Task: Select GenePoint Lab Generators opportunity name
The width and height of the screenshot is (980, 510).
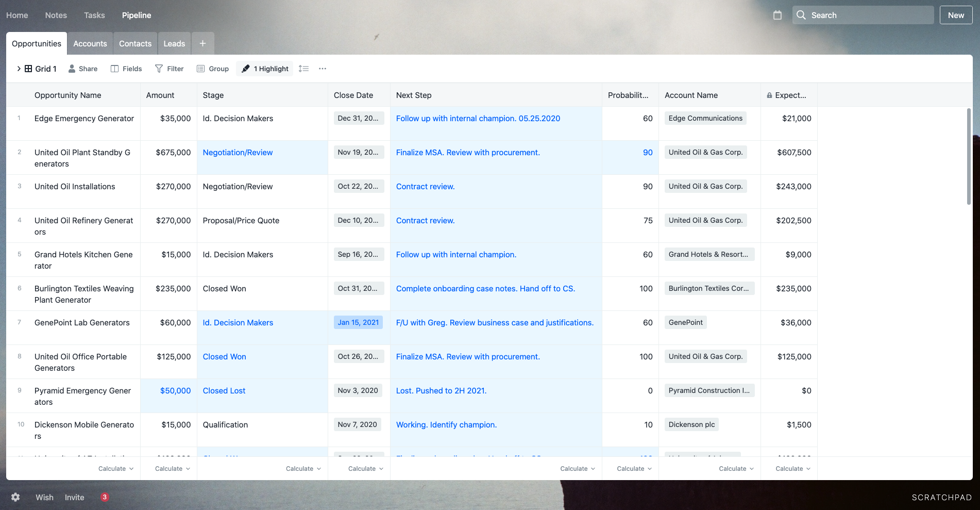Action: pyautogui.click(x=82, y=322)
